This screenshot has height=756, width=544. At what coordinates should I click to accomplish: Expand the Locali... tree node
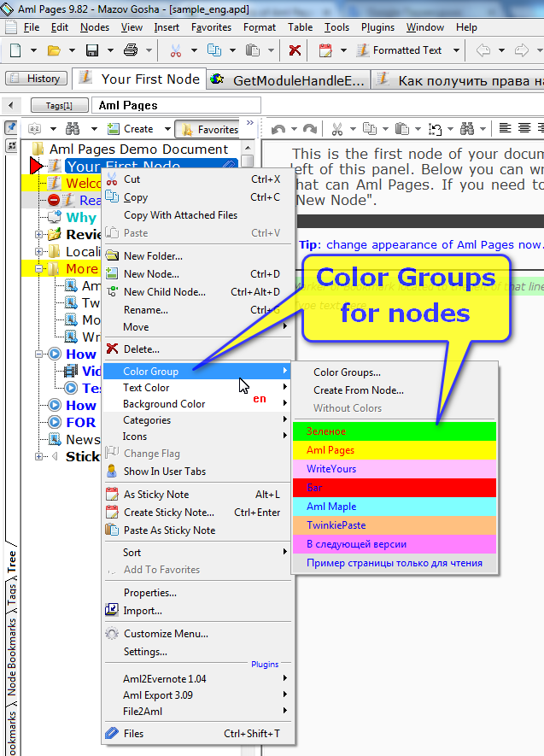38,251
